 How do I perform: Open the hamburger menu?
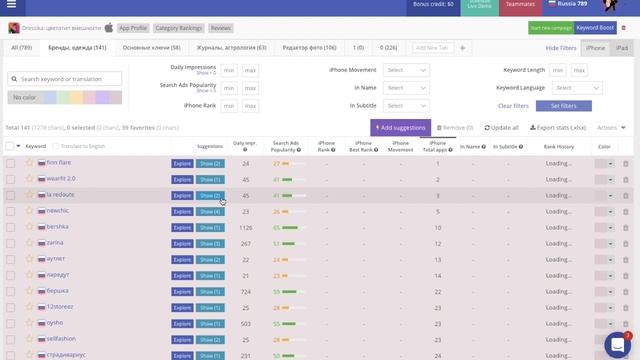tap(11, 4)
